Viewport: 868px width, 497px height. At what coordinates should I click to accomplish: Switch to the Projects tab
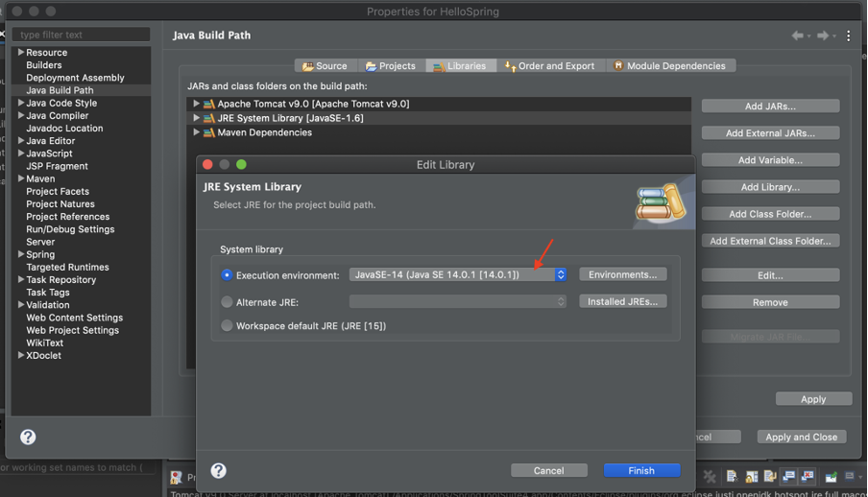391,66
